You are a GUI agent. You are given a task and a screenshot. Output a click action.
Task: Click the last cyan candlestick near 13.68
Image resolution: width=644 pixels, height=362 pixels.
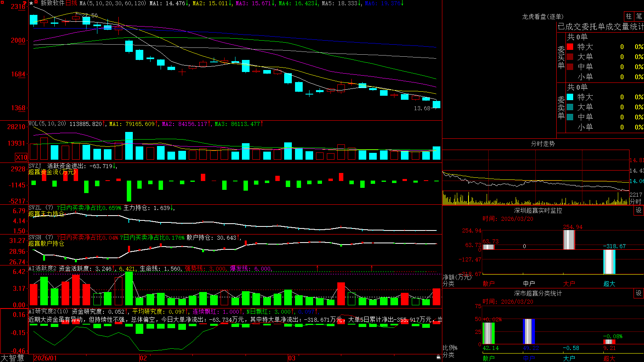pyautogui.click(x=436, y=105)
